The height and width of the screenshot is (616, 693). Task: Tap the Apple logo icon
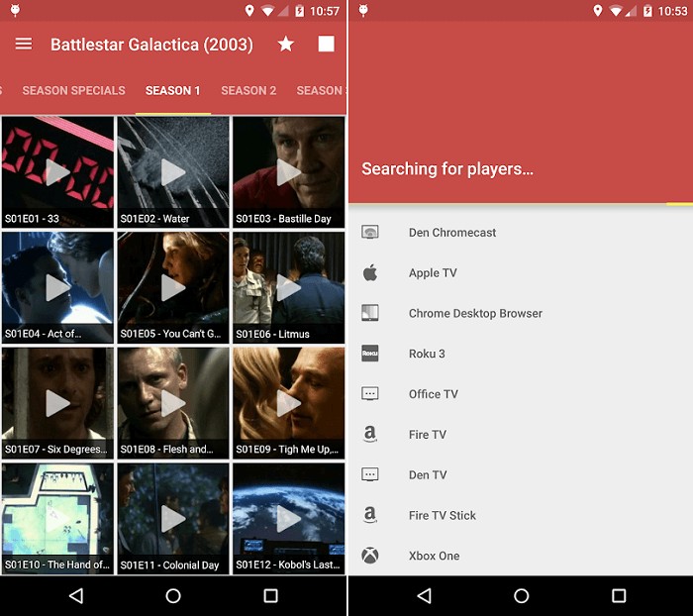pyautogui.click(x=370, y=272)
